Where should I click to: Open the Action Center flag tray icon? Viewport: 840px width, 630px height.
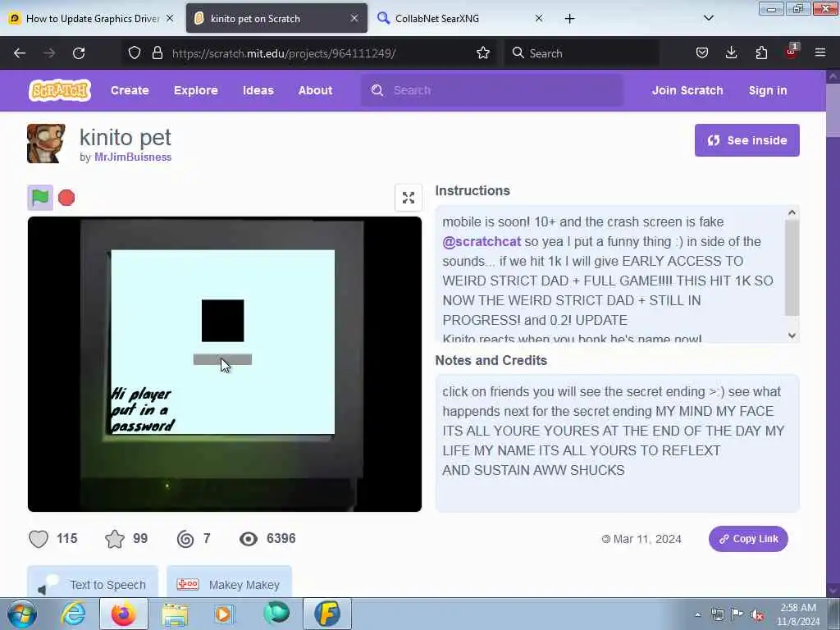[737, 614]
